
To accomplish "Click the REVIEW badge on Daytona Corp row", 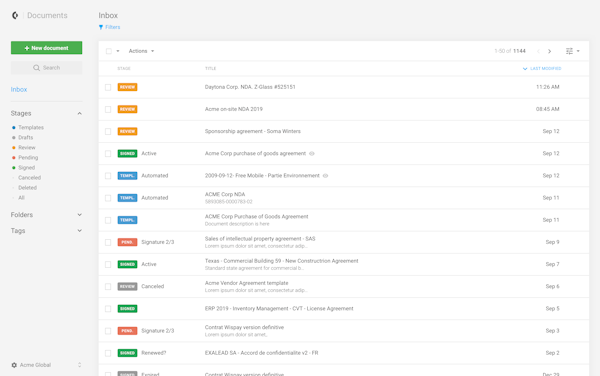I will pyautogui.click(x=127, y=87).
